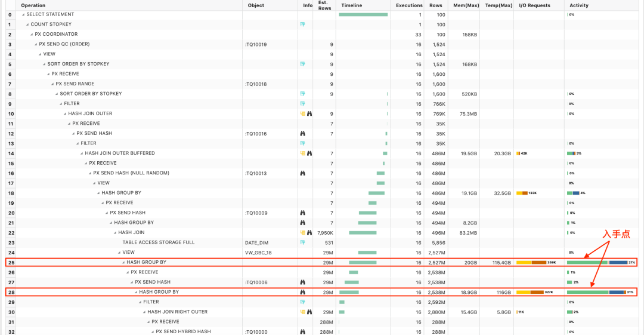644x335 pixels.
Task: Collapse the SELECT STATEMENT tree node
Action: [x=23, y=14]
